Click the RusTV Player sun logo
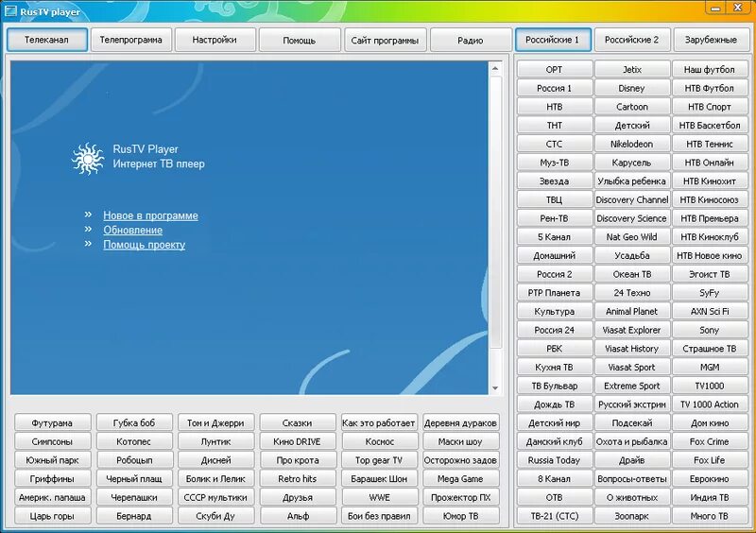The width and height of the screenshot is (756, 533). (88, 158)
